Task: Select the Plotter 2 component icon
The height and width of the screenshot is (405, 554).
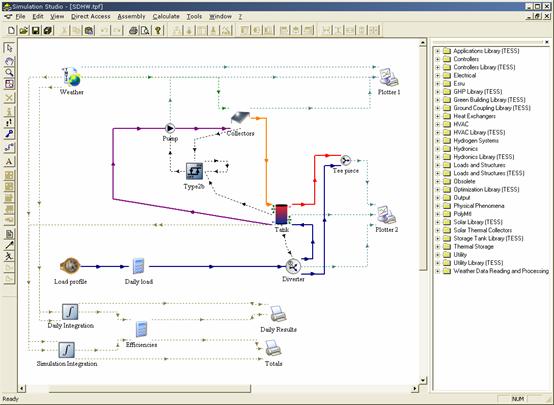Action: (x=387, y=215)
